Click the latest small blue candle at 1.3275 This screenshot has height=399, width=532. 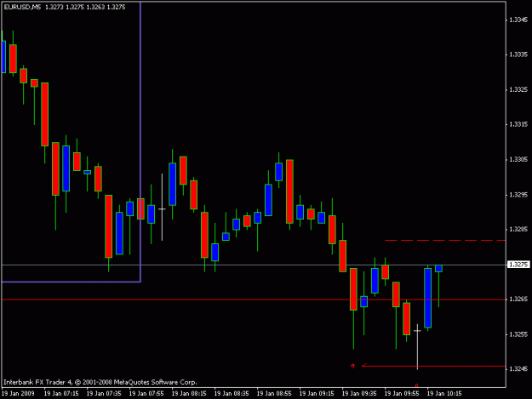(x=438, y=268)
